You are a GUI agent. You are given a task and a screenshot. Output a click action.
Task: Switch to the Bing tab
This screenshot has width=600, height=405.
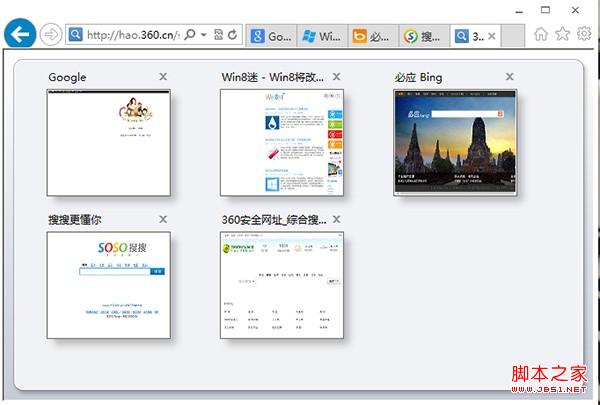coord(373,36)
